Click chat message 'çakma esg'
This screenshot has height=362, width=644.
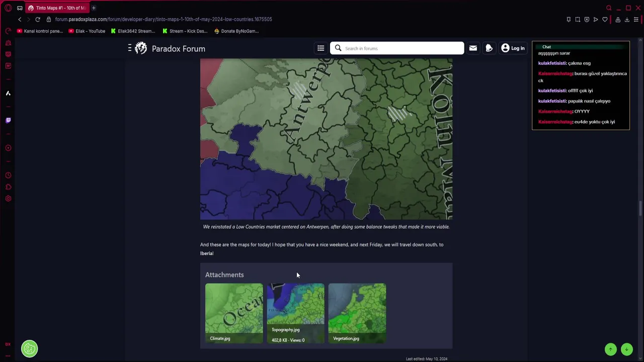[x=579, y=63]
